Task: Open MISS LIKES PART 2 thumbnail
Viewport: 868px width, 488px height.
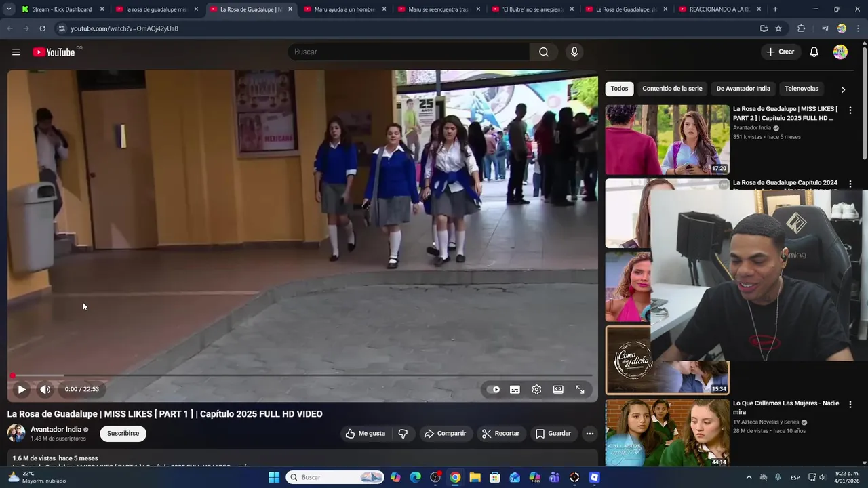Action: click(667, 140)
